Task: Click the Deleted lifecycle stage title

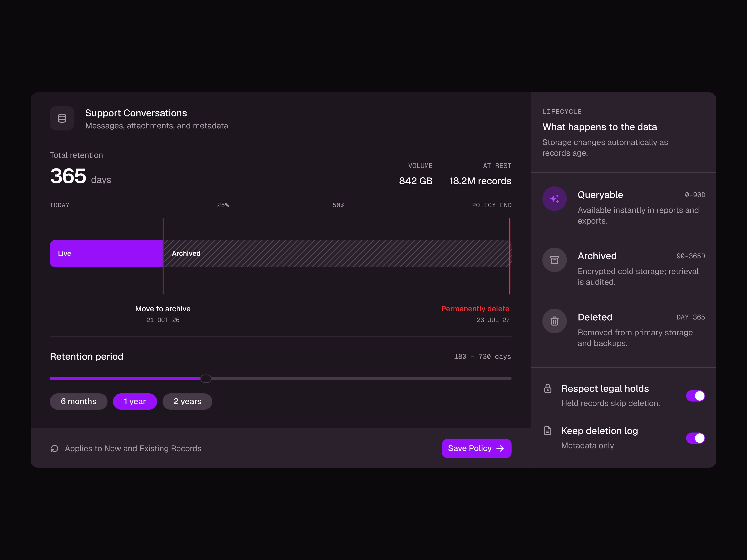Action: [x=595, y=317]
